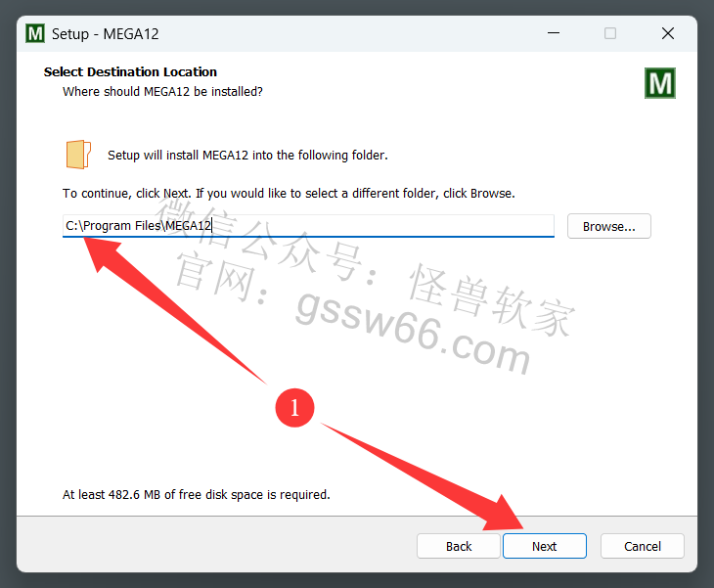Image resolution: width=714 pixels, height=588 pixels.
Task: Click the "Setup - MEGA12" window title
Action: [x=106, y=34]
